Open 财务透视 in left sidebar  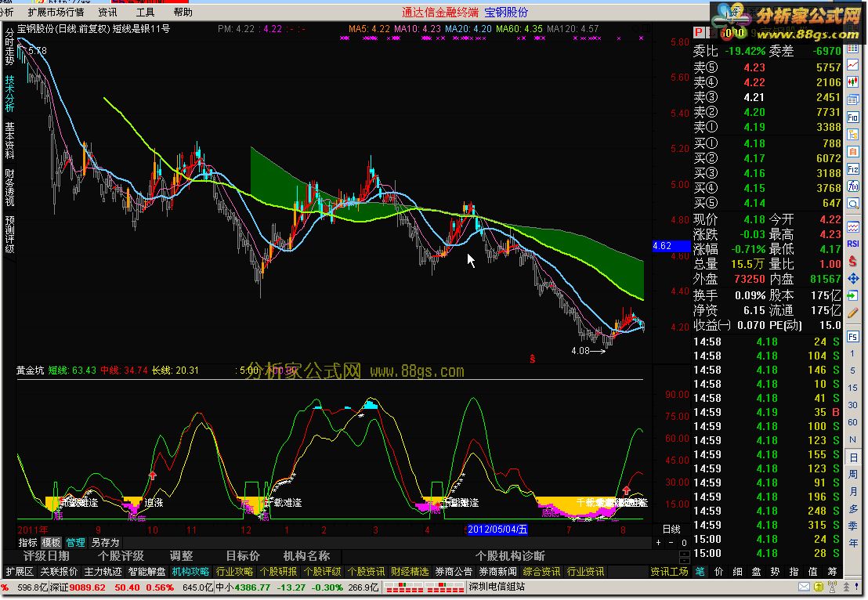click(9, 187)
